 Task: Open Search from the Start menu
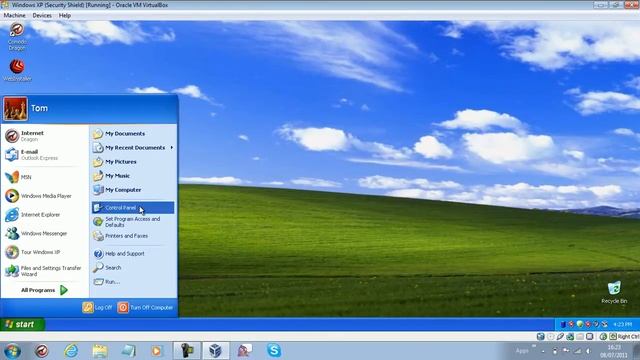point(133,268)
